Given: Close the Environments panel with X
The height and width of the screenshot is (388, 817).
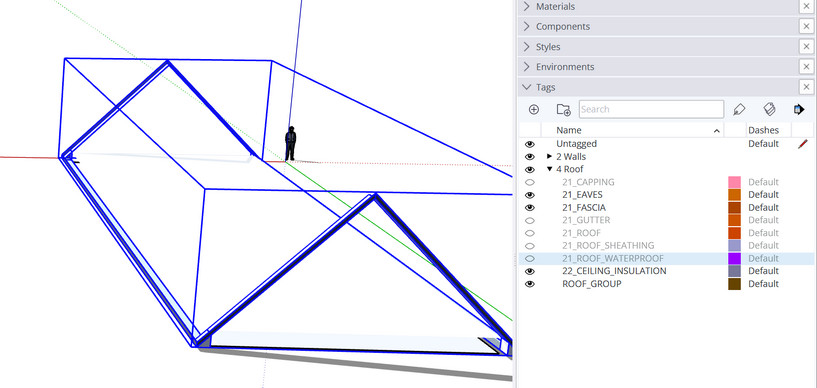Looking at the screenshot, I should coord(806,67).
